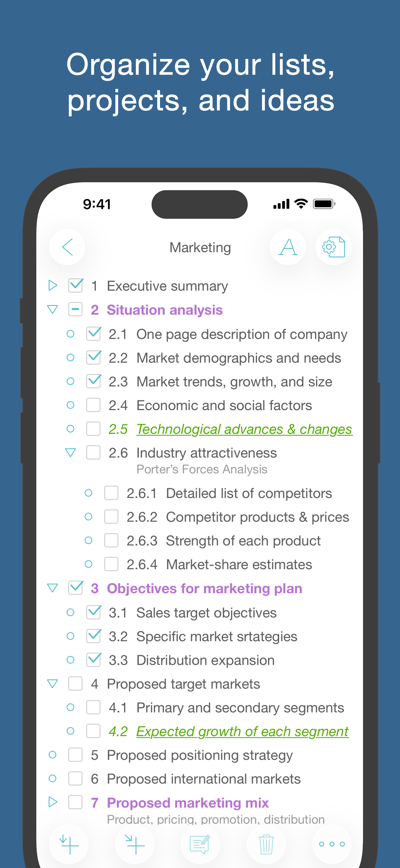This screenshot has height=868, width=400.
Task: Expand the Executive summary section
Action: point(52,285)
